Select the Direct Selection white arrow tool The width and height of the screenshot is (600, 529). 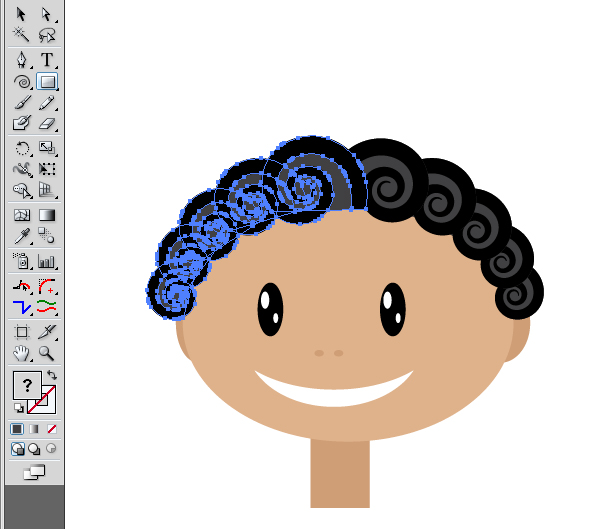click(47, 15)
